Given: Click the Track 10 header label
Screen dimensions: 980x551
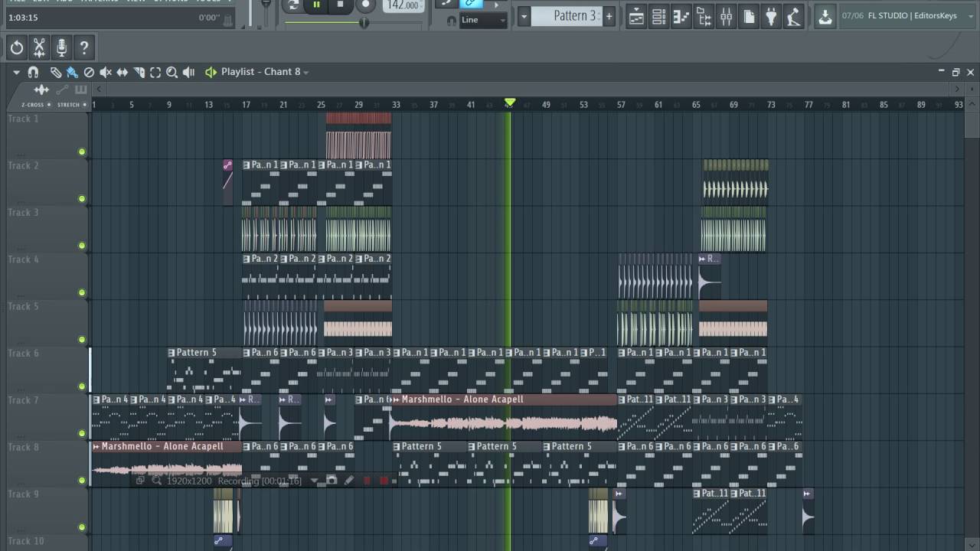Looking at the screenshot, I should 26,541.
